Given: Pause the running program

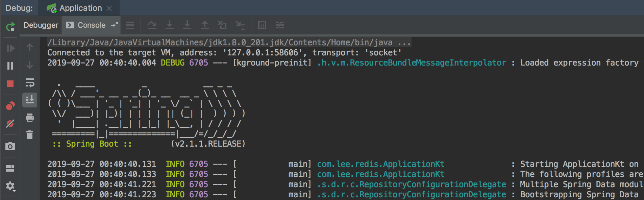Looking at the screenshot, I should 10,66.
